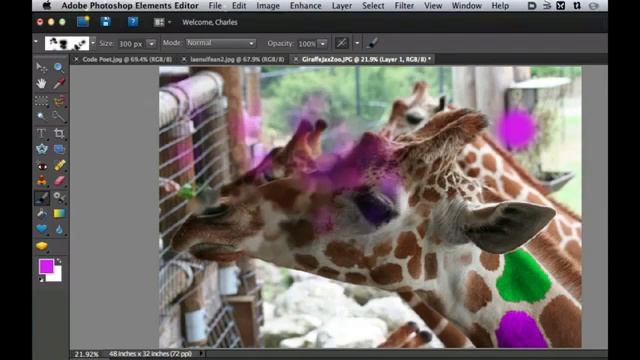This screenshot has height=360, width=640.
Task: Select the Custom Shape heart tool
Action: pos(41,229)
